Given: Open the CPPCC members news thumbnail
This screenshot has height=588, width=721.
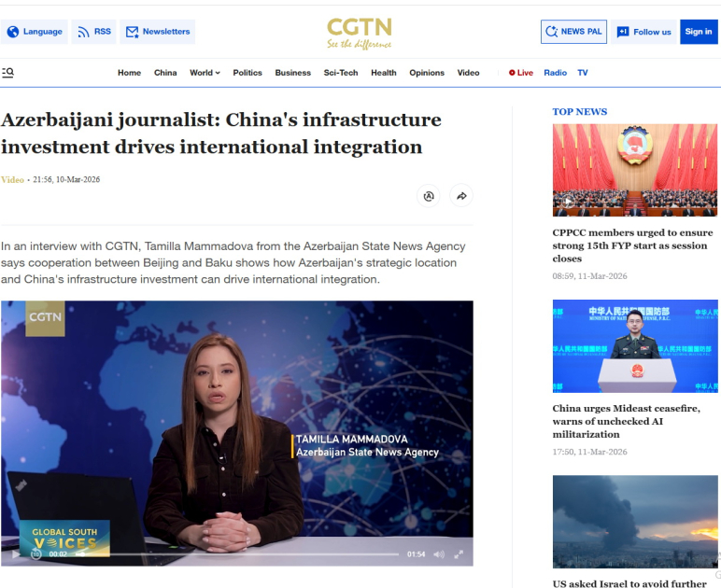Looking at the screenshot, I should [x=634, y=170].
